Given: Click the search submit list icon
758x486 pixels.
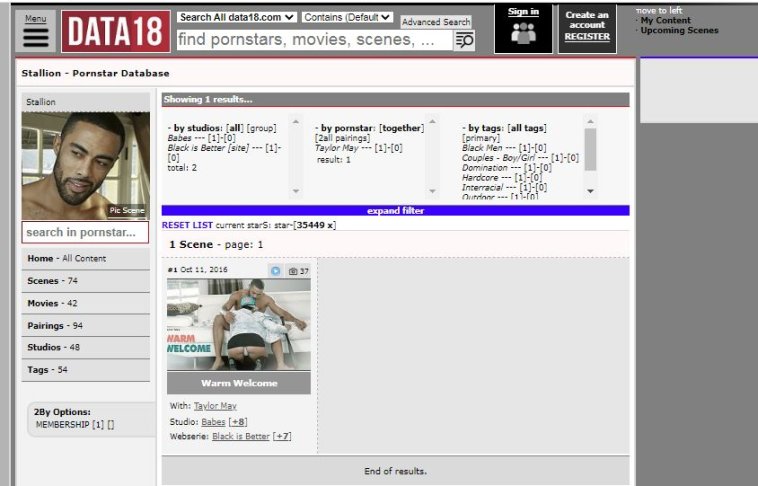Looking at the screenshot, I should coord(464,40).
